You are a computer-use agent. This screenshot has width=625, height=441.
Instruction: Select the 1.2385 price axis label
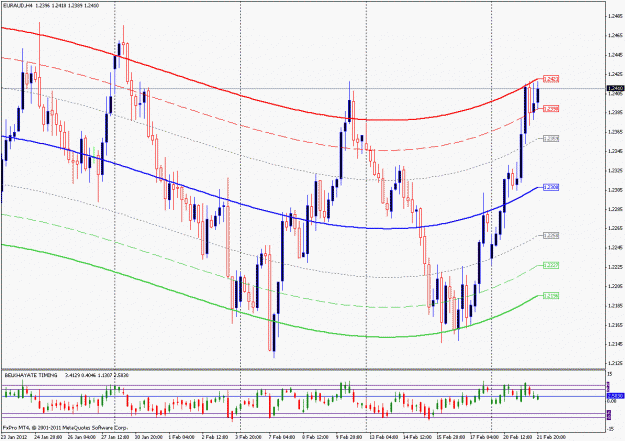click(x=616, y=112)
